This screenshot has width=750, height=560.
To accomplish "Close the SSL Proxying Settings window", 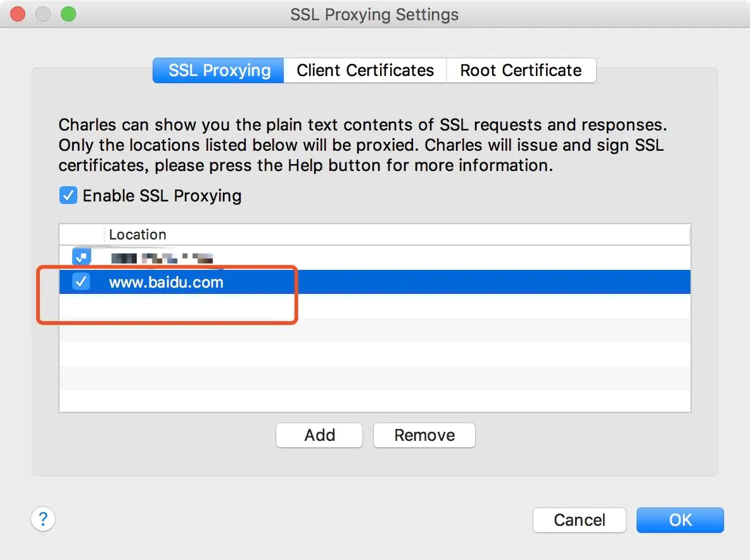I will 18,14.
